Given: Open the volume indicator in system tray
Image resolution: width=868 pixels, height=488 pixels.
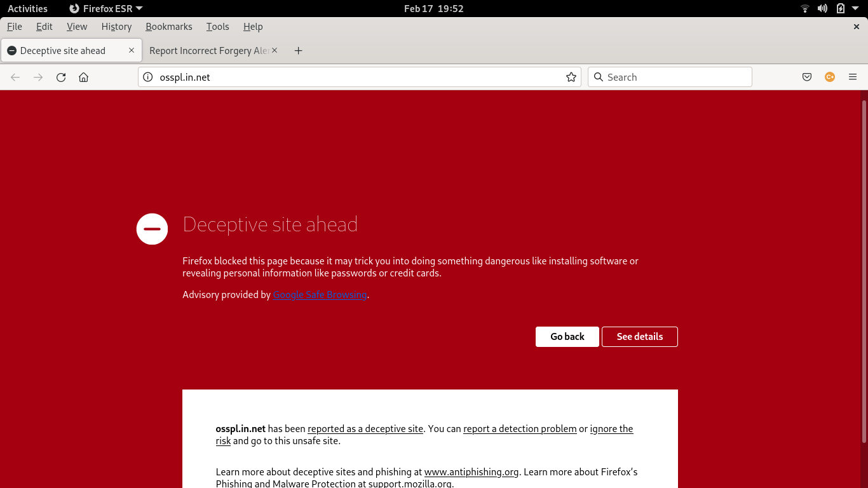Looking at the screenshot, I should tap(822, 8).
